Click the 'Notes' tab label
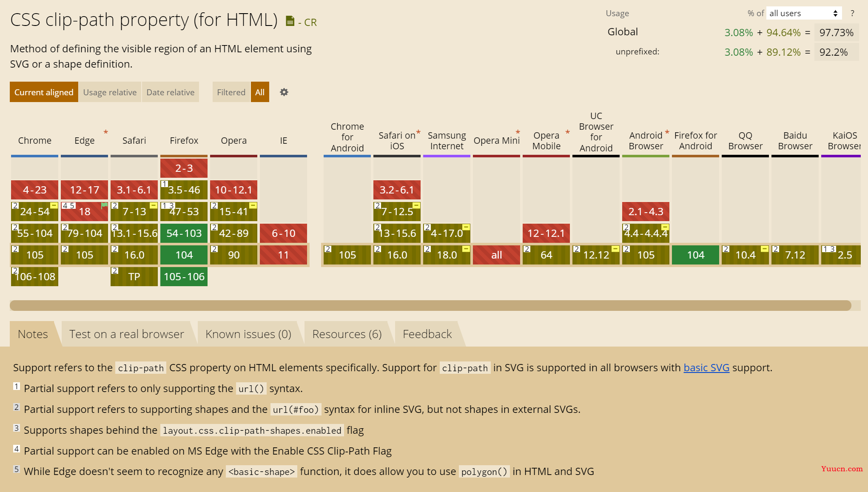Viewport: 868px width, 492px height. (x=33, y=333)
